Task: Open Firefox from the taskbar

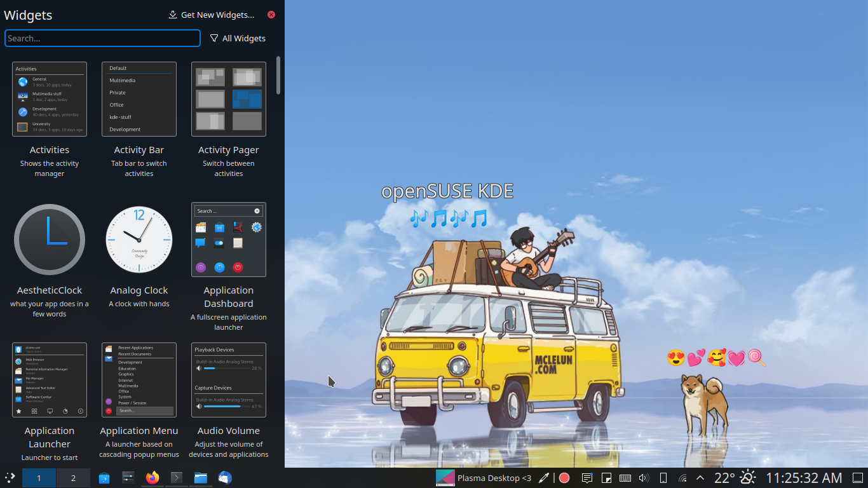Action: (x=153, y=478)
